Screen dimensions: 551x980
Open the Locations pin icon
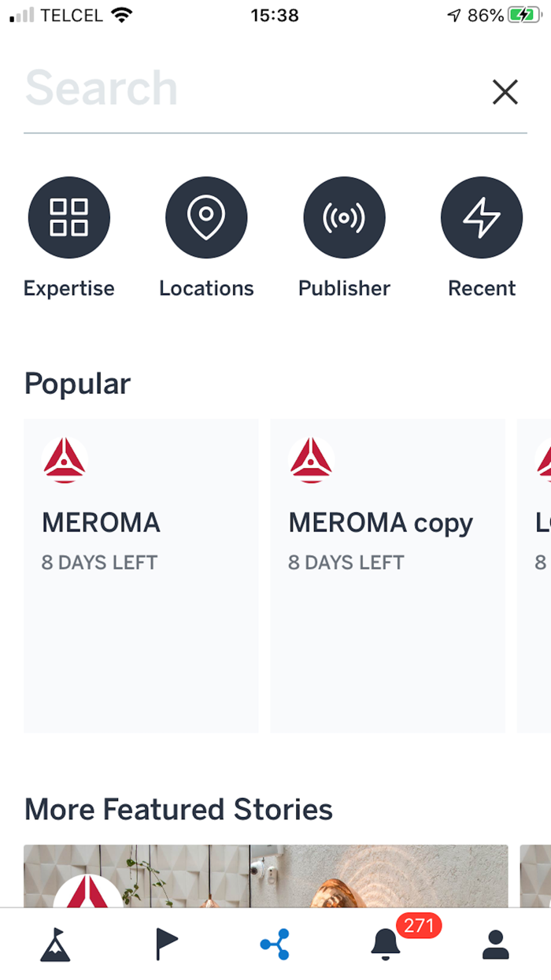pyautogui.click(x=206, y=218)
